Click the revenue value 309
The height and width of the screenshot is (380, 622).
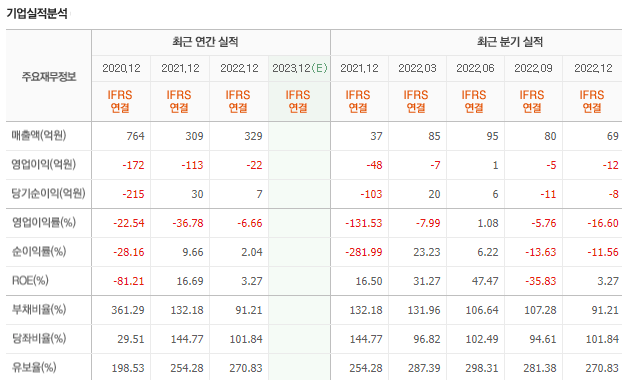(194, 136)
